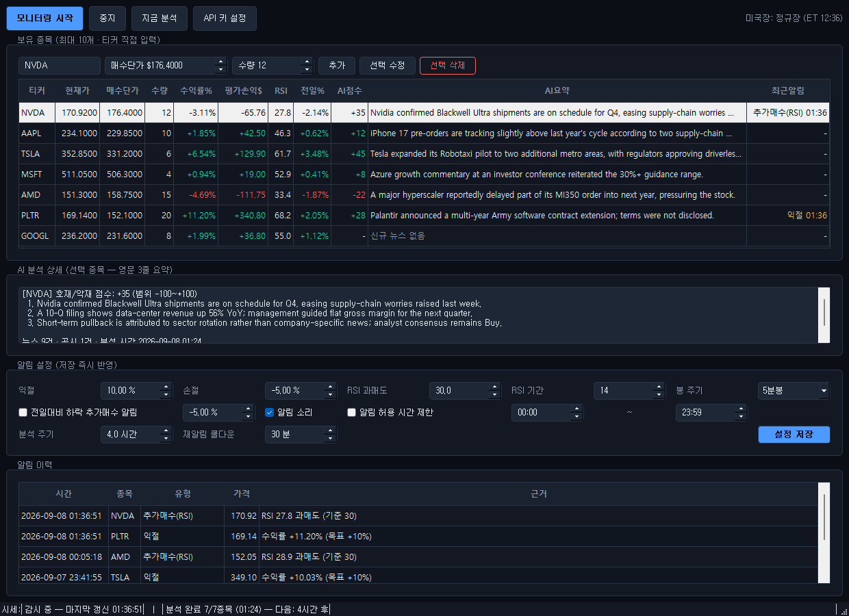
Task: Select the AMD row ticker cell
Action: [x=37, y=195]
